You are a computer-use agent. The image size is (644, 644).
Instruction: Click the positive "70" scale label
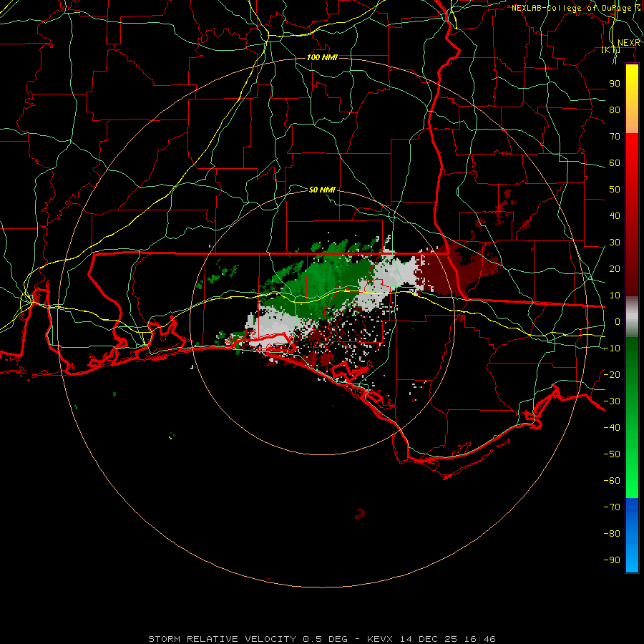tap(615, 137)
